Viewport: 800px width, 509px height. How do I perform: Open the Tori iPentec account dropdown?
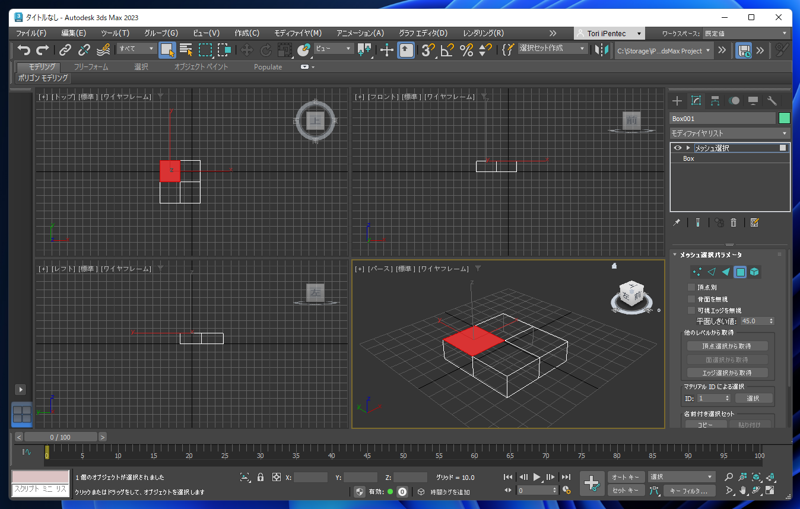point(609,33)
